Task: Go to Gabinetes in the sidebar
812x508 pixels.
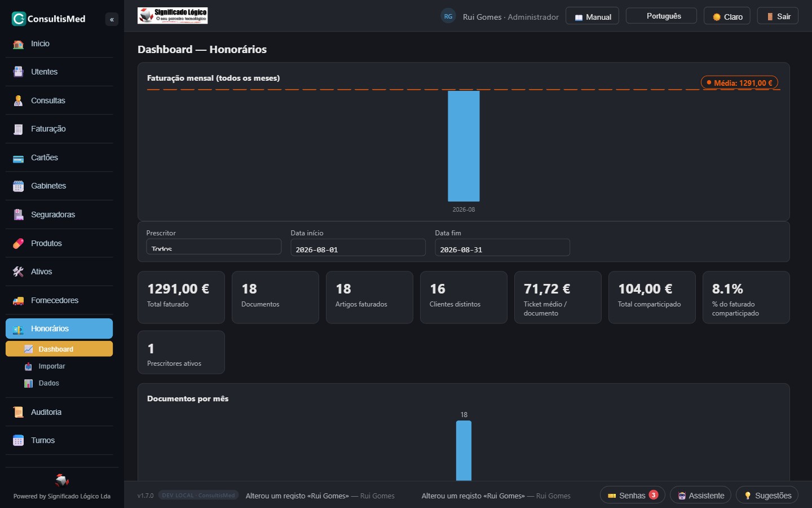Action: point(59,186)
